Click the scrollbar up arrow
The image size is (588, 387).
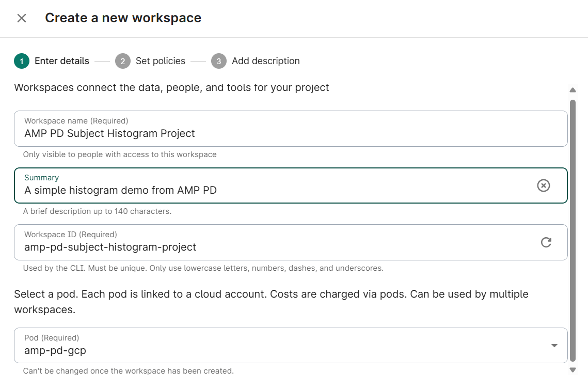[x=573, y=90]
